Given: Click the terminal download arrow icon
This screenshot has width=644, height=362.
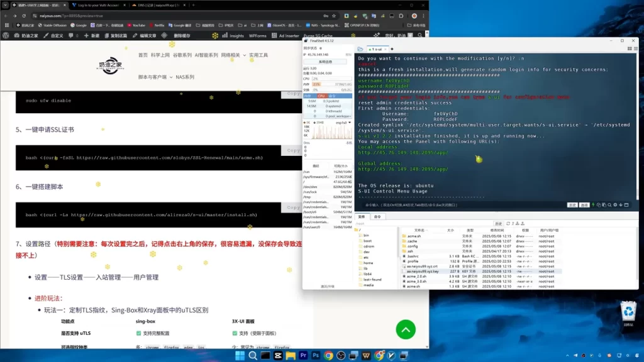Looking at the screenshot, I should 621,205.
